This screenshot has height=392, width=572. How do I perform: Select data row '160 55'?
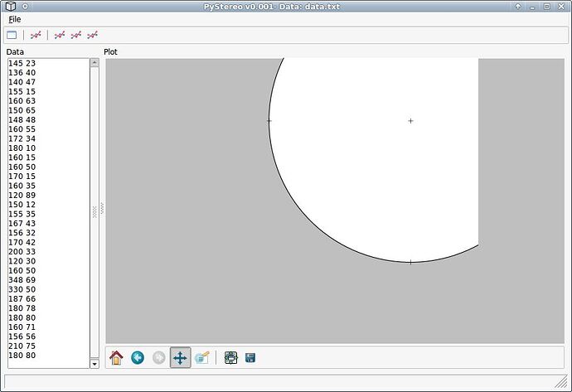49,129
